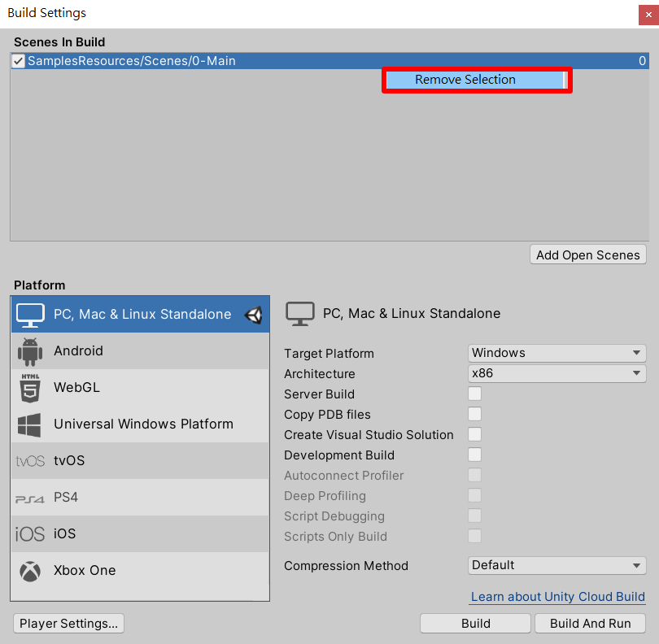
Task: Click the PS4 logo icon
Action: (x=30, y=499)
